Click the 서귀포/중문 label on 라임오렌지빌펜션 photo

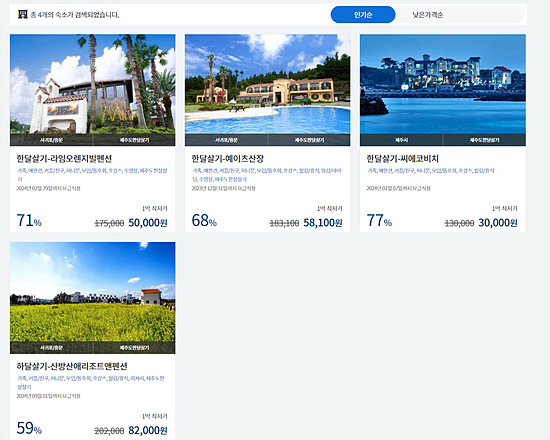(x=51, y=140)
